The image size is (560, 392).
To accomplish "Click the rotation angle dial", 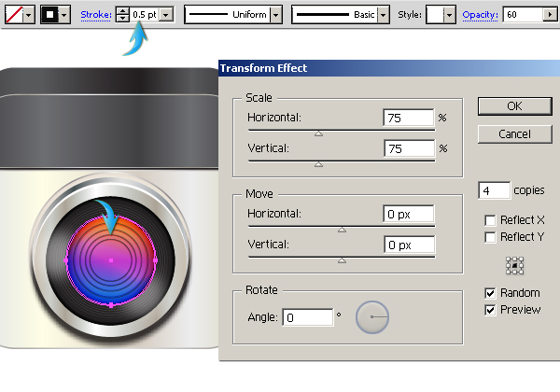I will [372, 317].
